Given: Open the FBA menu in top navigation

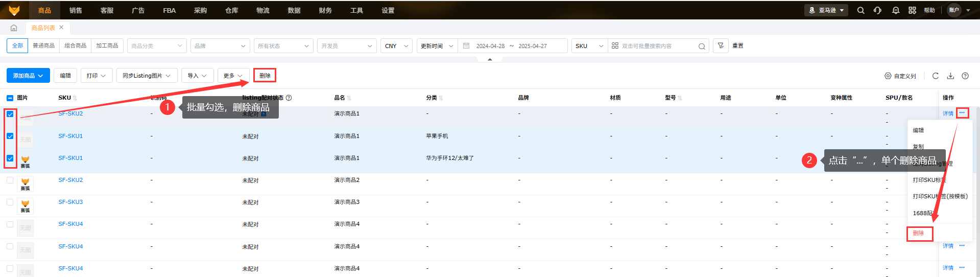Looking at the screenshot, I should (169, 10).
